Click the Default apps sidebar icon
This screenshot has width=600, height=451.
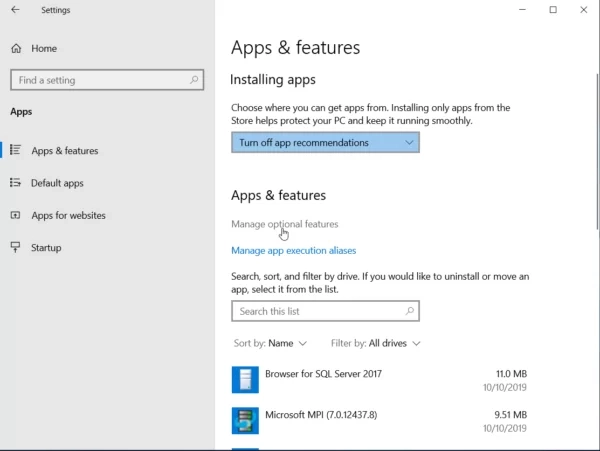[x=16, y=183]
